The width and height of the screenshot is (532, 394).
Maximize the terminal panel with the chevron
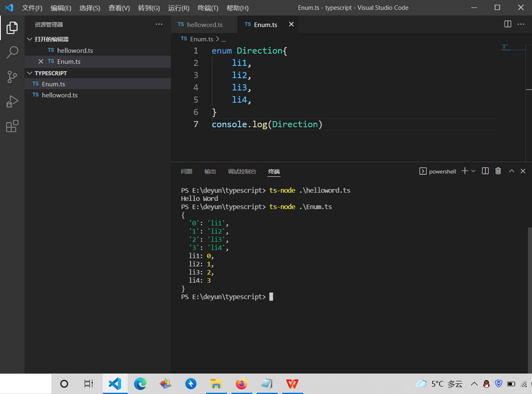coord(512,171)
